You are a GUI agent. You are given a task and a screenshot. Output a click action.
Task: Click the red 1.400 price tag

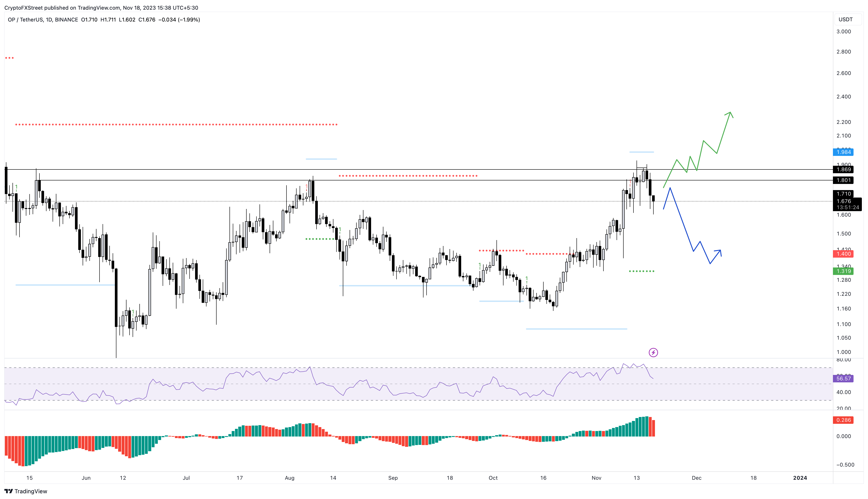pyautogui.click(x=843, y=254)
